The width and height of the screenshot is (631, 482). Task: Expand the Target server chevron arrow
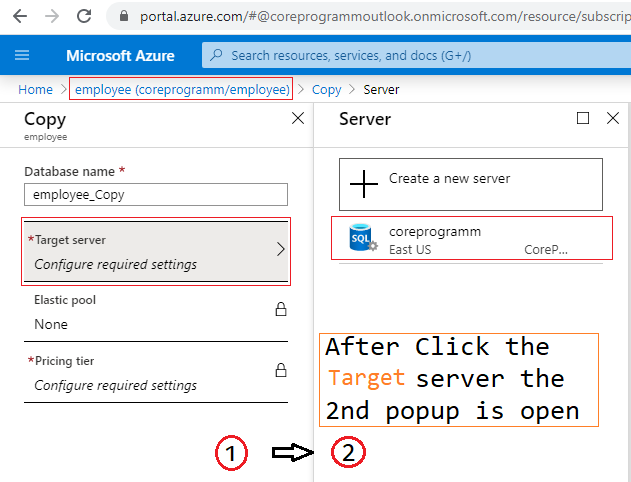point(281,249)
